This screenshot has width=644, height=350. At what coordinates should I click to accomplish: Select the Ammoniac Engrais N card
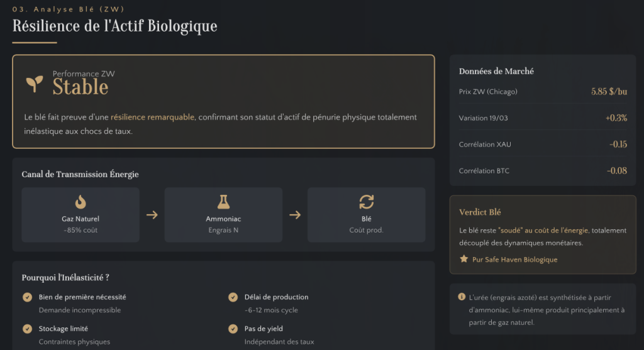coord(223,215)
